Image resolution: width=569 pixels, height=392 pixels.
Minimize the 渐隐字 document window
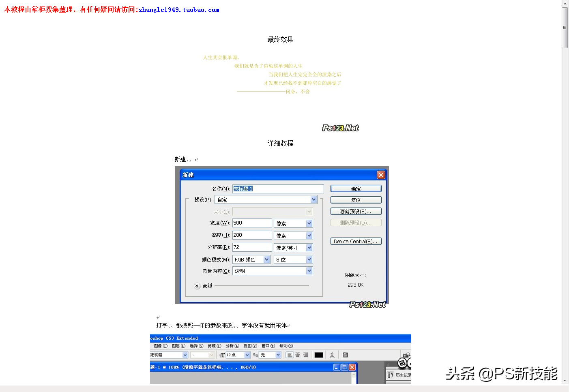click(337, 367)
